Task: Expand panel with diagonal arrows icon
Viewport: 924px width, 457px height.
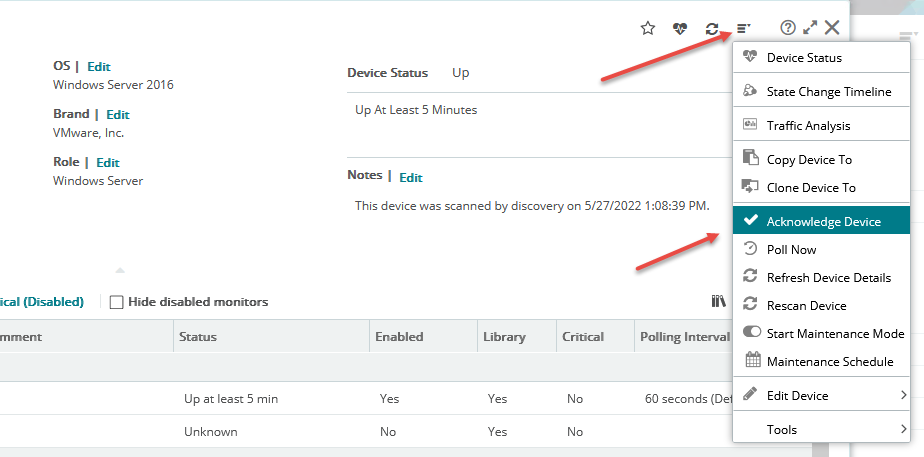Action: [810, 27]
